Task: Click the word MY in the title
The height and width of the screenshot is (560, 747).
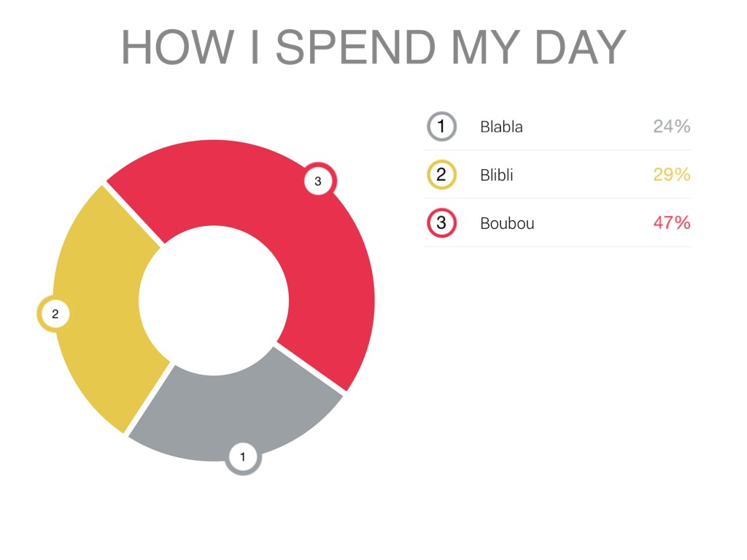Action: pos(485,47)
